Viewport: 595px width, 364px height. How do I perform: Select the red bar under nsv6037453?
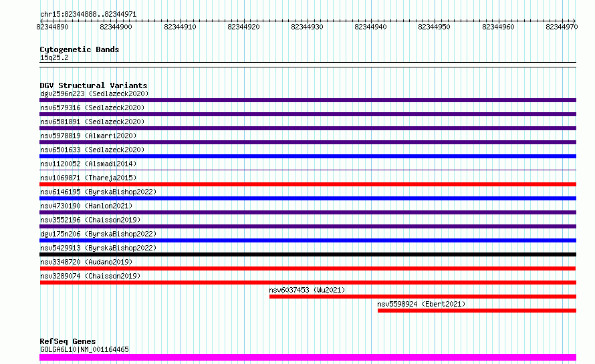[423, 297]
